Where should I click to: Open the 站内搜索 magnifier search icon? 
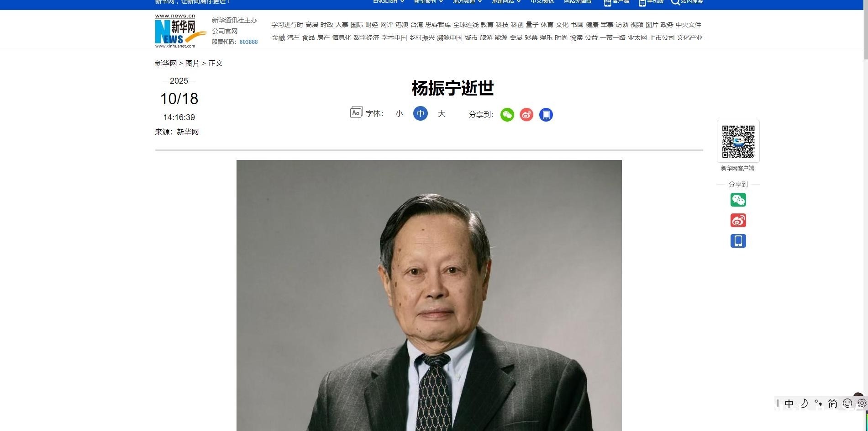coord(675,2)
